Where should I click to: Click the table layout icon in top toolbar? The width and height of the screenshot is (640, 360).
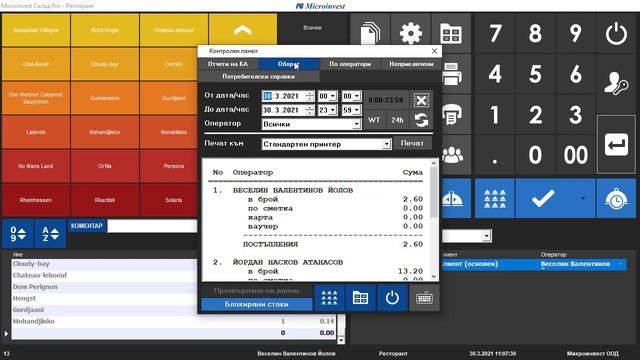[451, 33]
